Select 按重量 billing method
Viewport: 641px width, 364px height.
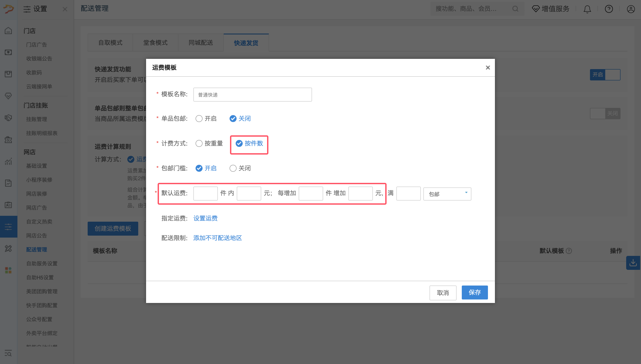199,143
